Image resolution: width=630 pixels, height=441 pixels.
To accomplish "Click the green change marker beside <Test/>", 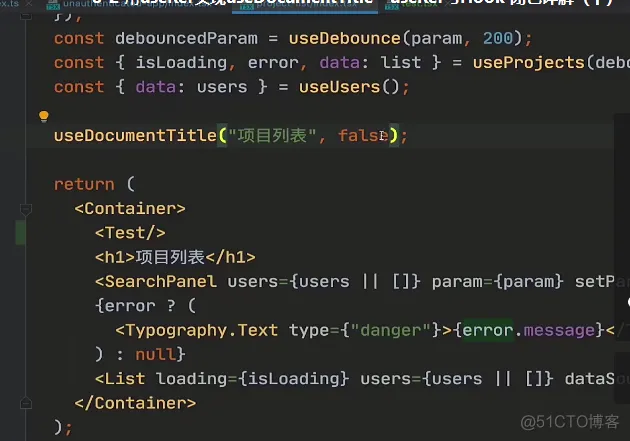I will (x=20, y=233).
